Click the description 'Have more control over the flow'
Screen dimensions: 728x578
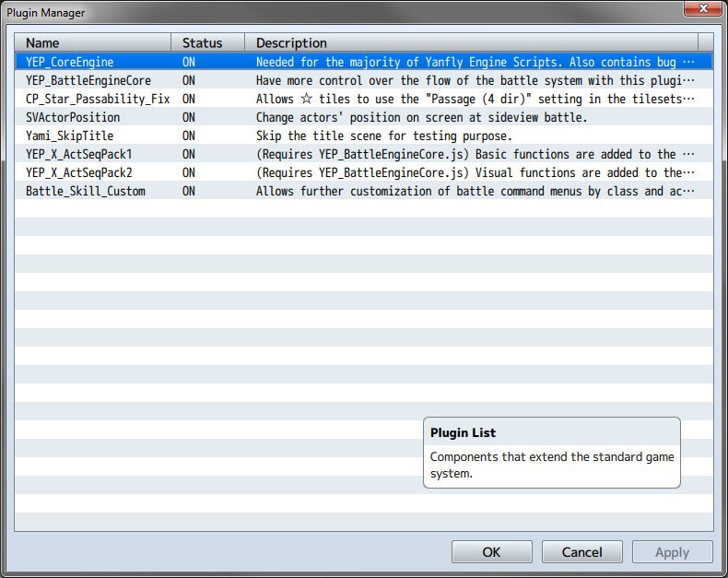point(476,80)
